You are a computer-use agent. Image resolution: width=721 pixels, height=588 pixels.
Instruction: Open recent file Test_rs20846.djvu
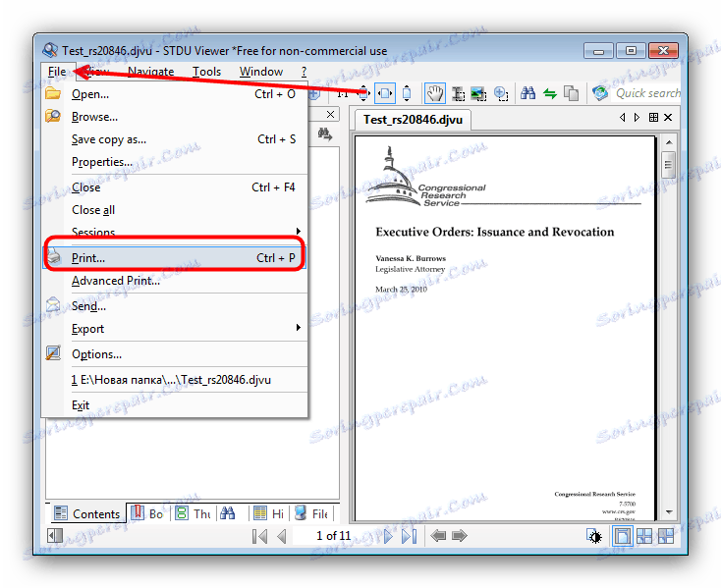point(175,380)
